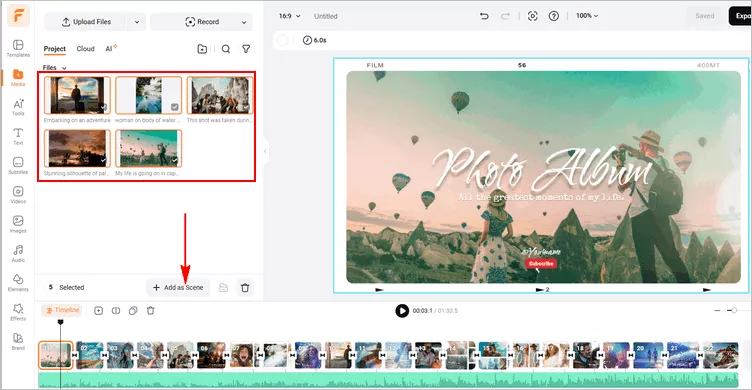Expand the Upload Files dropdown arrow

pyautogui.click(x=137, y=22)
